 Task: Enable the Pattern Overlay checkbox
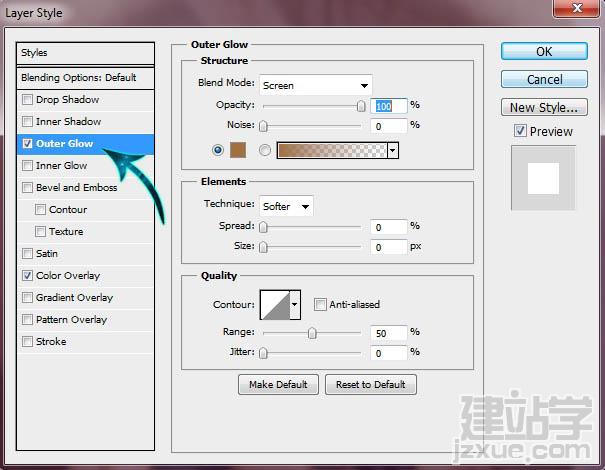click(x=27, y=320)
